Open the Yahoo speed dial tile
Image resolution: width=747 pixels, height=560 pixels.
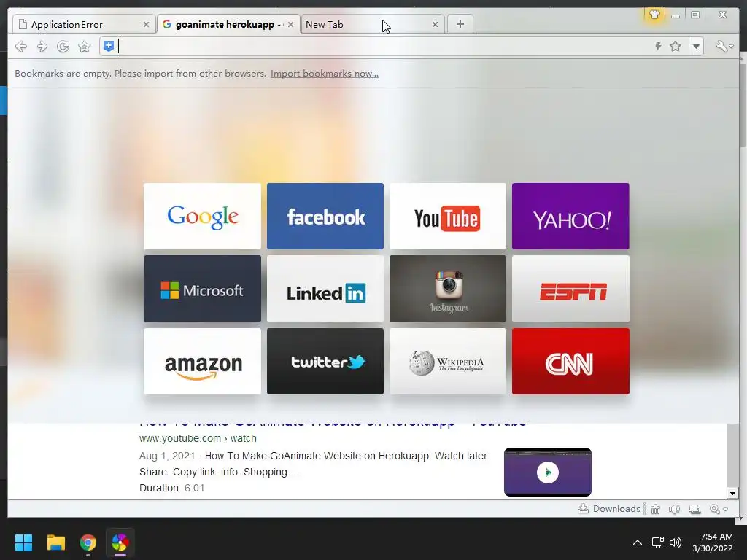click(570, 216)
